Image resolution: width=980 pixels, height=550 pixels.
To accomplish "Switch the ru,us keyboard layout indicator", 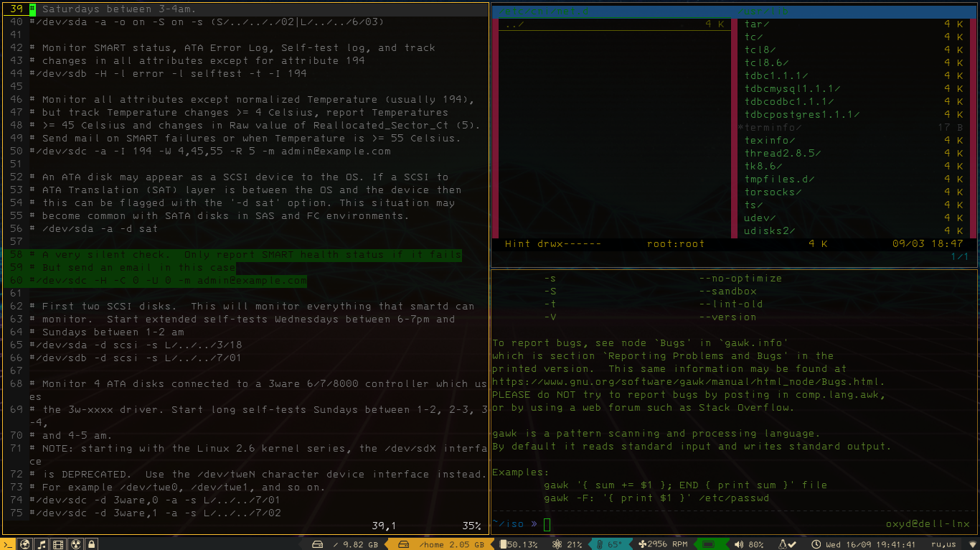I will (943, 544).
